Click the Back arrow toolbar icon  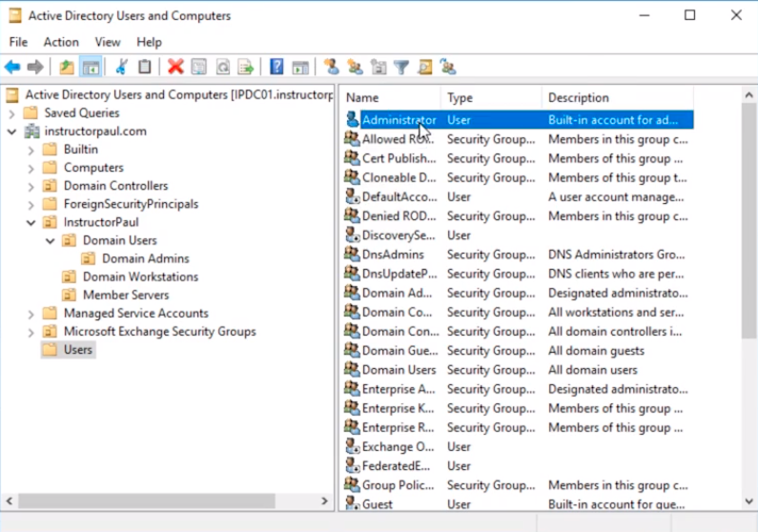12,67
